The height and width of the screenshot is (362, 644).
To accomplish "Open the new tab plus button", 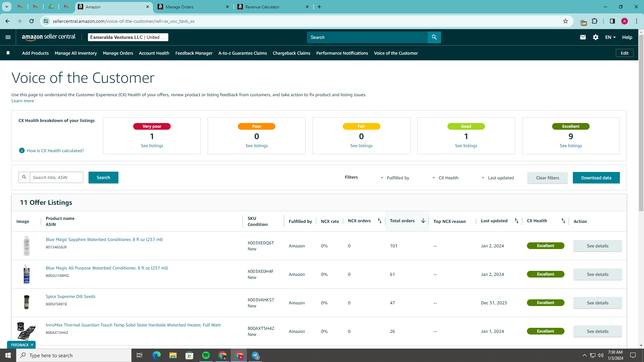I will coord(319,7).
